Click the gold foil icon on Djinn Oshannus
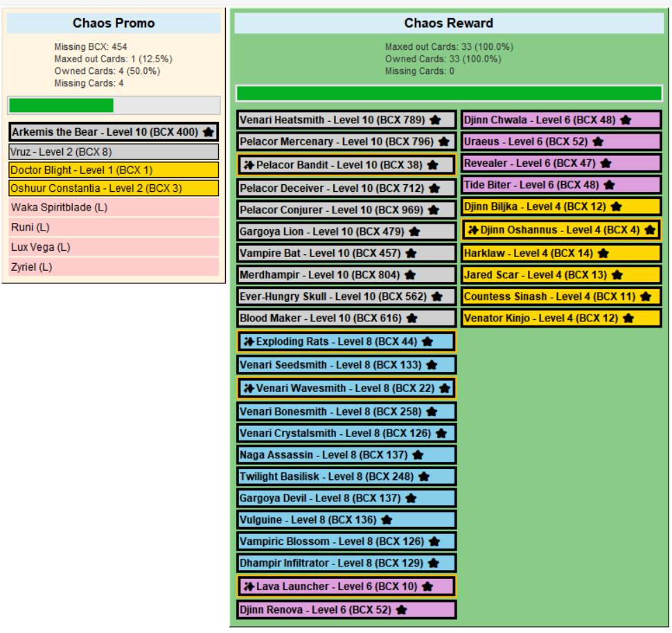Screen dimensions: 672x633 click(472, 230)
